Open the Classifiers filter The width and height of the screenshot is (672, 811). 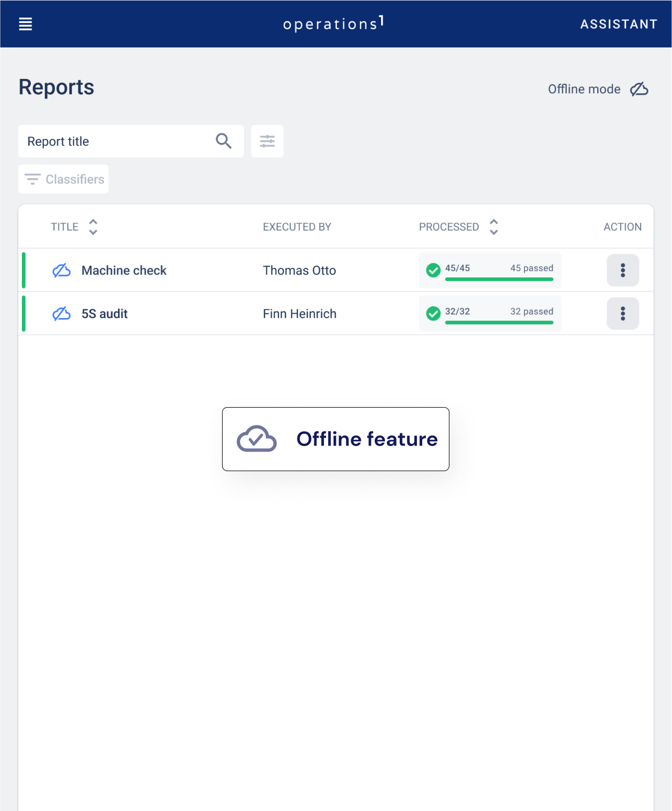pos(64,179)
